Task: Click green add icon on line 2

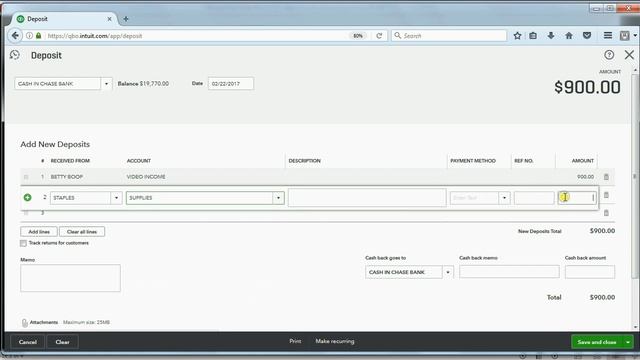Action: (27, 198)
